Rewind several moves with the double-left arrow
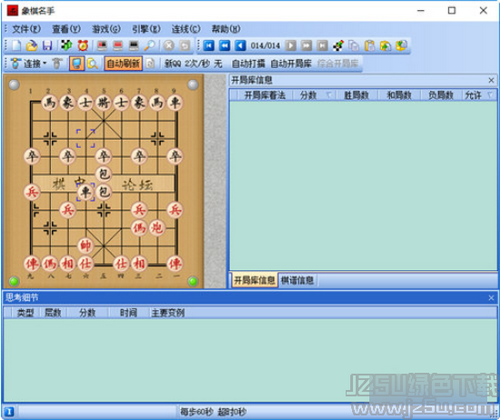The height and width of the screenshot is (420, 500). pyautogui.click(x=225, y=45)
